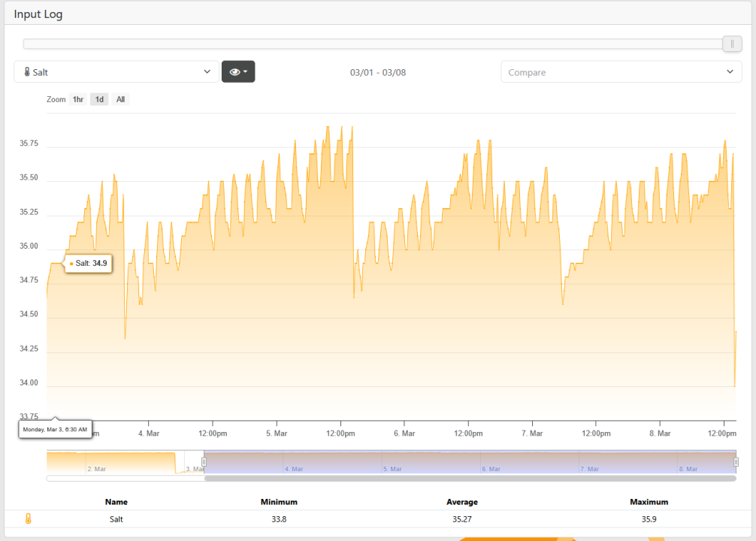Click the 6. Mar label on the x-axis
Image resolution: width=756 pixels, height=541 pixels.
tap(404, 434)
